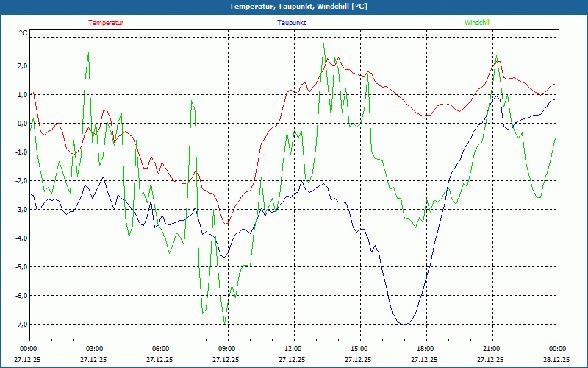This screenshot has height=368, width=588.
Task: Click the chart title text
Action: click(x=294, y=7)
